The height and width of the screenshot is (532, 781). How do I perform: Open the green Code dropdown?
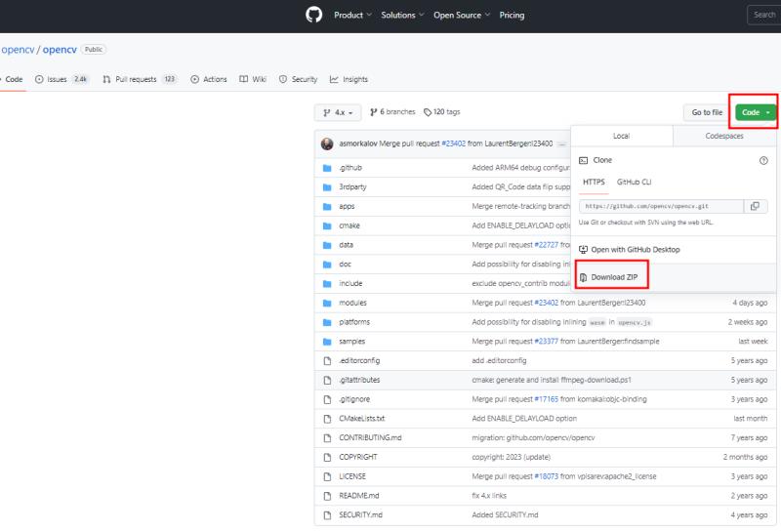coord(756,112)
